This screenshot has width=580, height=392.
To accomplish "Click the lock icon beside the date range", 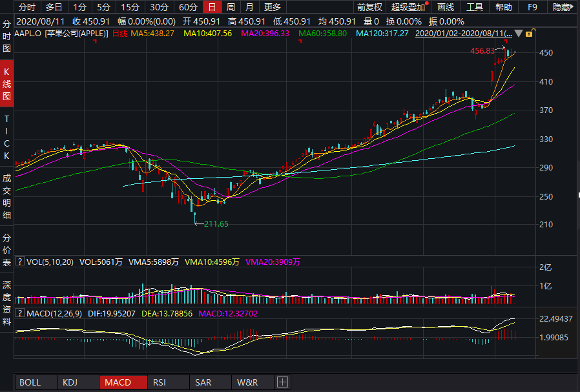I will [x=530, y=33].
